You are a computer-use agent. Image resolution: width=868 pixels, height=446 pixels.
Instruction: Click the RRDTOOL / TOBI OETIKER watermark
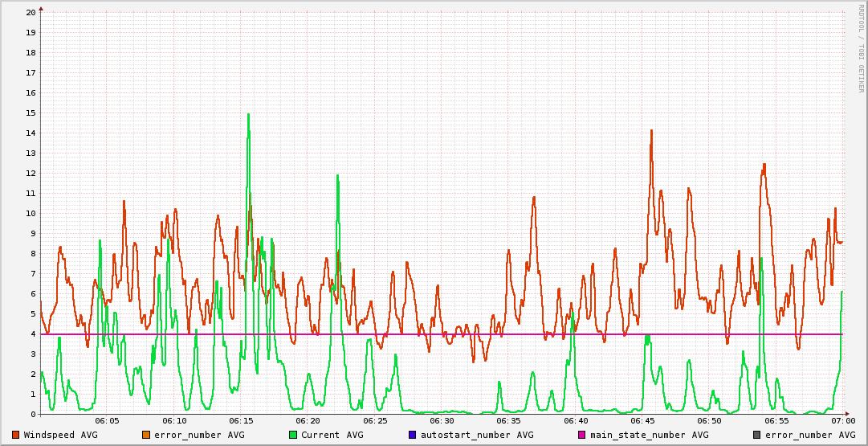point(861,48)
